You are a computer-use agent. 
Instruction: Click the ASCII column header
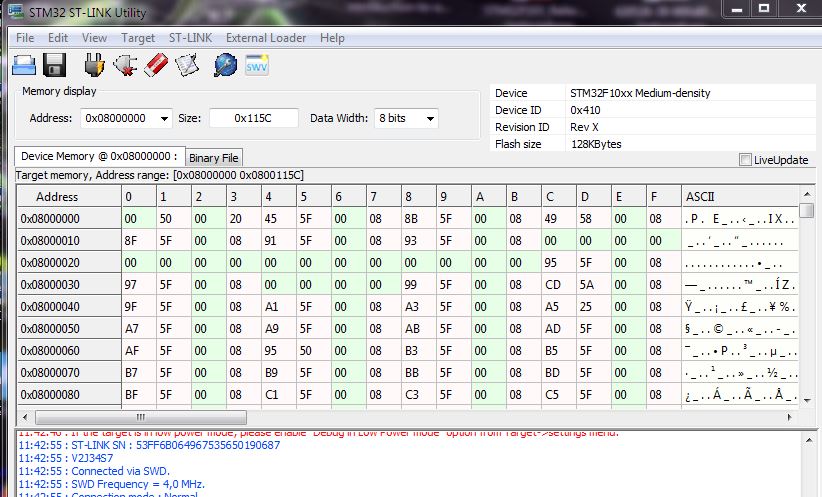(x=740, y=197)
